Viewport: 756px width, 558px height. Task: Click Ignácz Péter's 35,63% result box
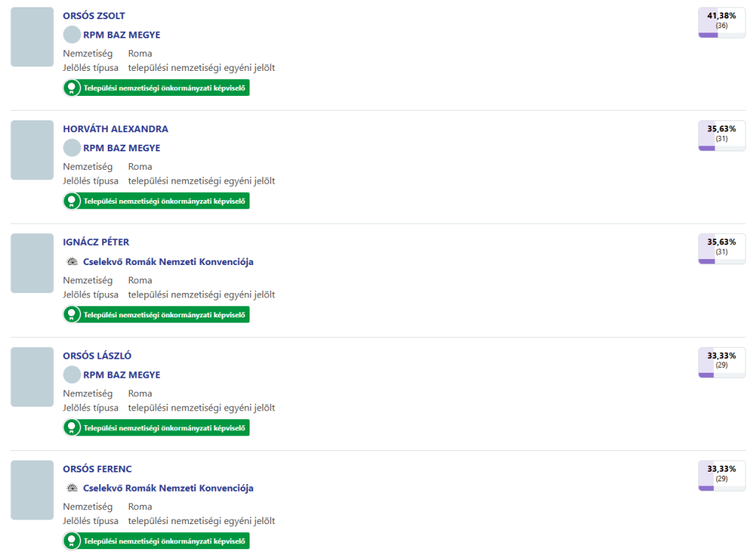721,249
